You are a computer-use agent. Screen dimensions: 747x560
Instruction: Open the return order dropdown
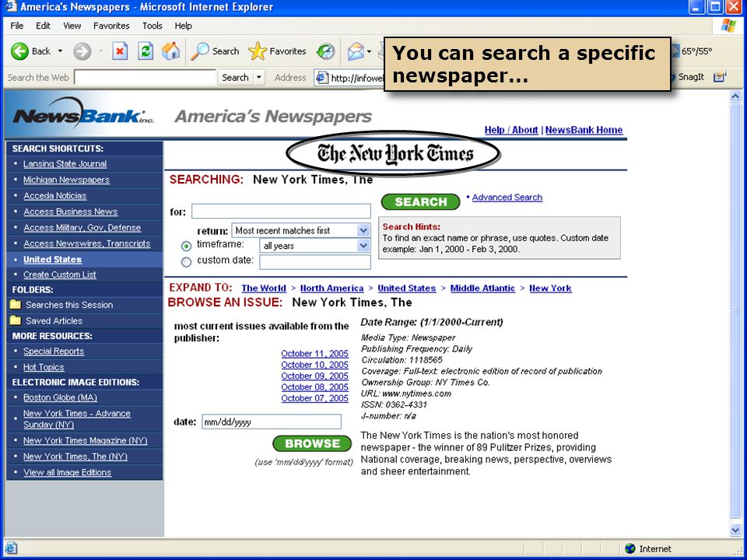(363, 230)
